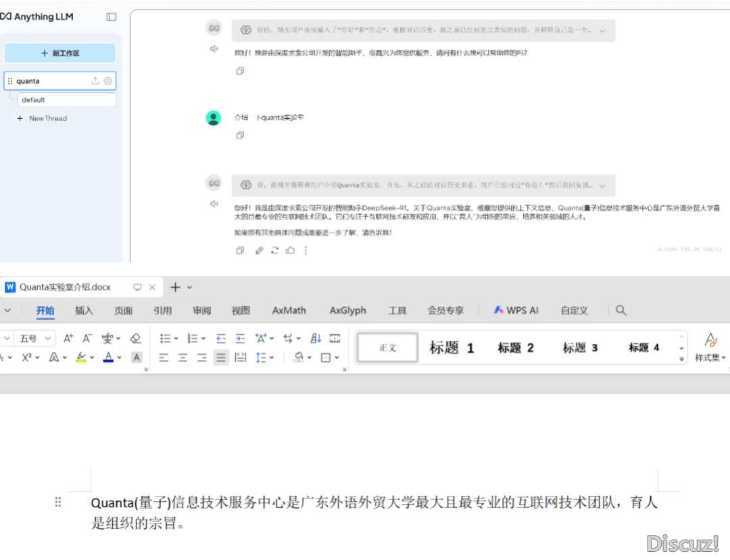The height and width of the screenshot is (560, 730).
Task: Open the phonetic guide 变 dropdown arrow
Action: (118, 338)
